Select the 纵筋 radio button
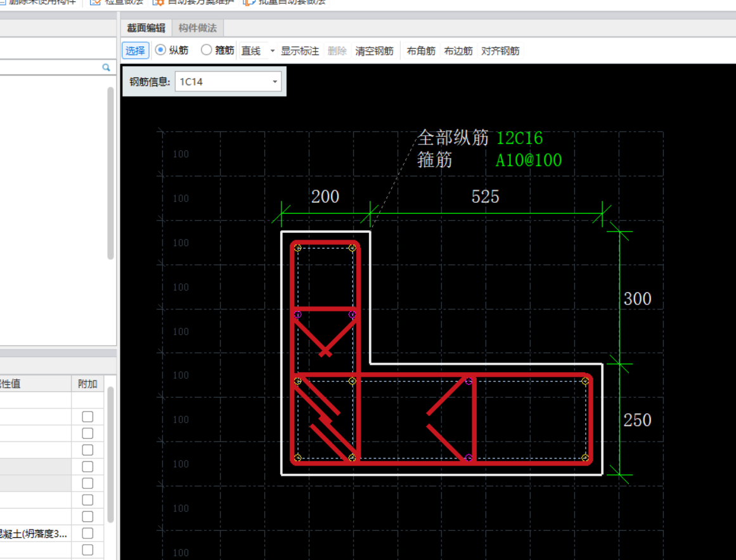The height and width of the screenshot is (560, 736). click(x=160, y=49)
